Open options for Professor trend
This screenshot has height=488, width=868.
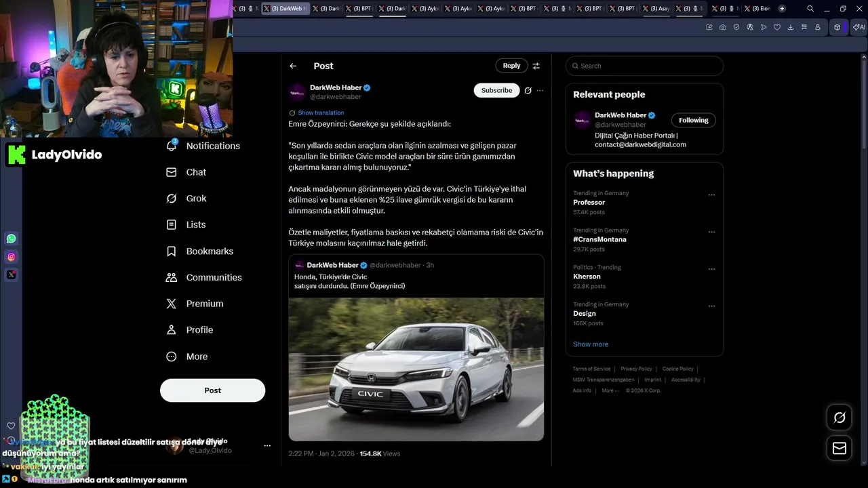pyautogui.click(x=711, y=195)
